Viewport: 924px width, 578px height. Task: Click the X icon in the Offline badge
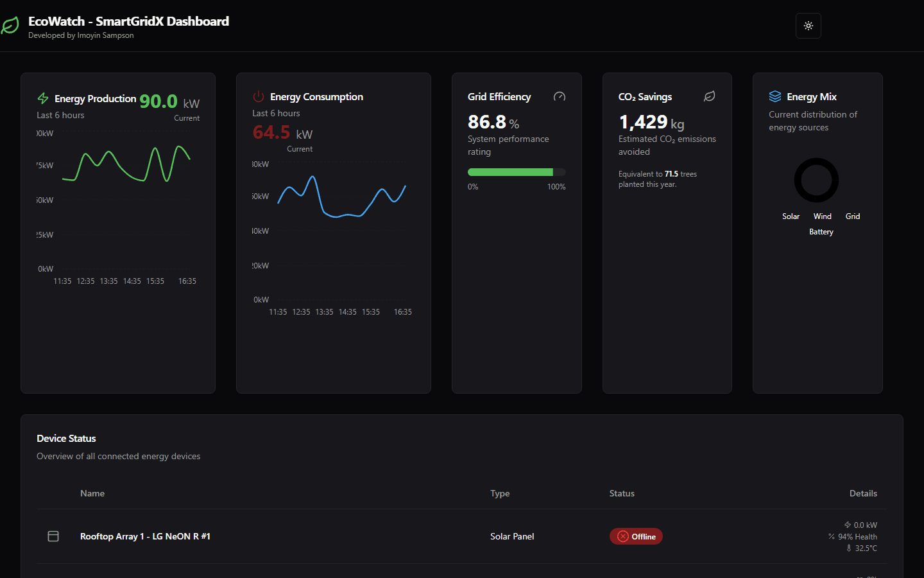click(622, 536)
